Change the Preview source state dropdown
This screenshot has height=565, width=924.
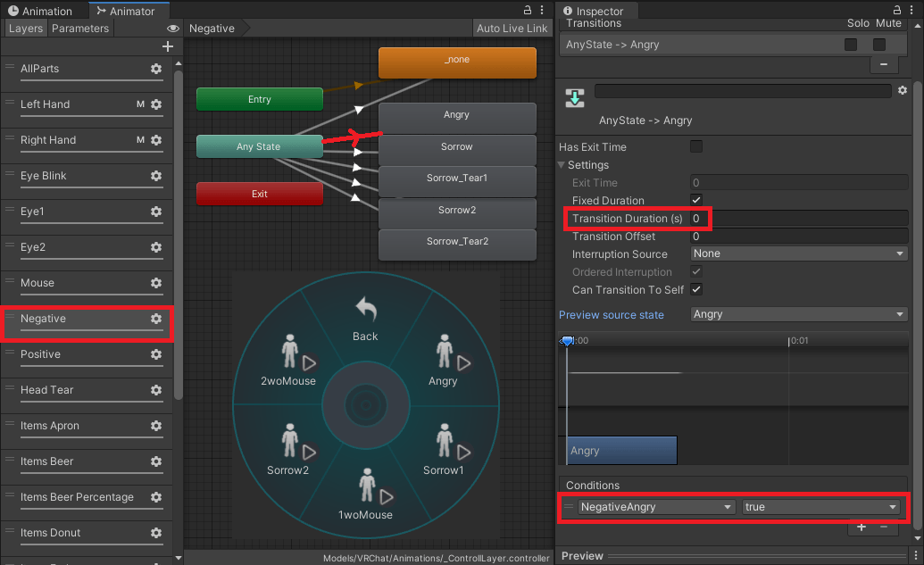(798, 314)
